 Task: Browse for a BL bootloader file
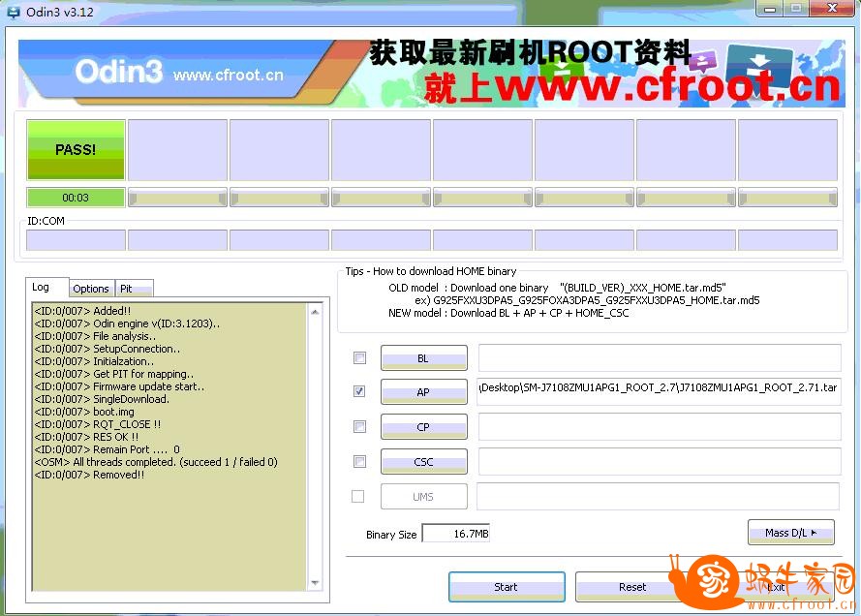pos(424,358)
